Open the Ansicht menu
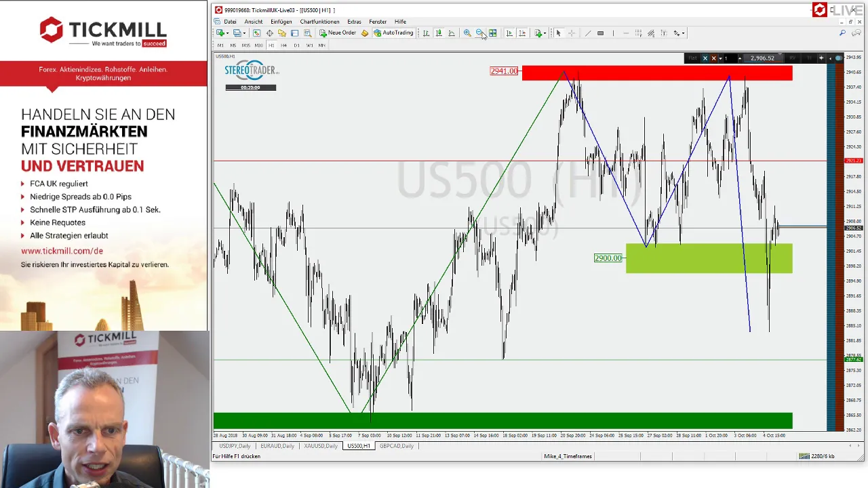 [253, 22]
